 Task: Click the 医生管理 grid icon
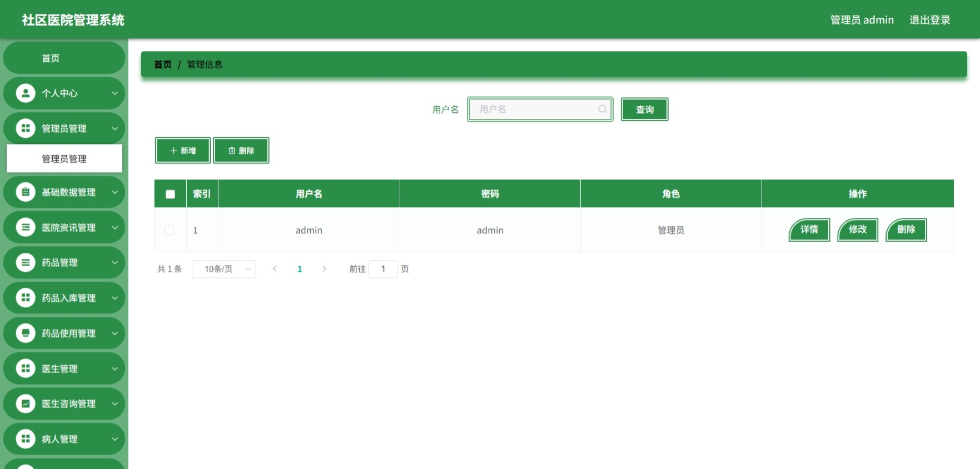pos(26,368)
